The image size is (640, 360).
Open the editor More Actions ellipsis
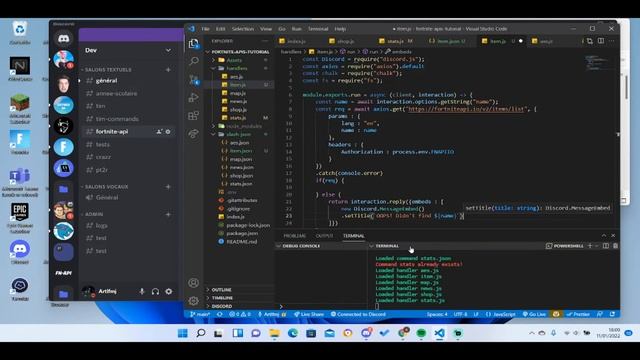(611, 41)
